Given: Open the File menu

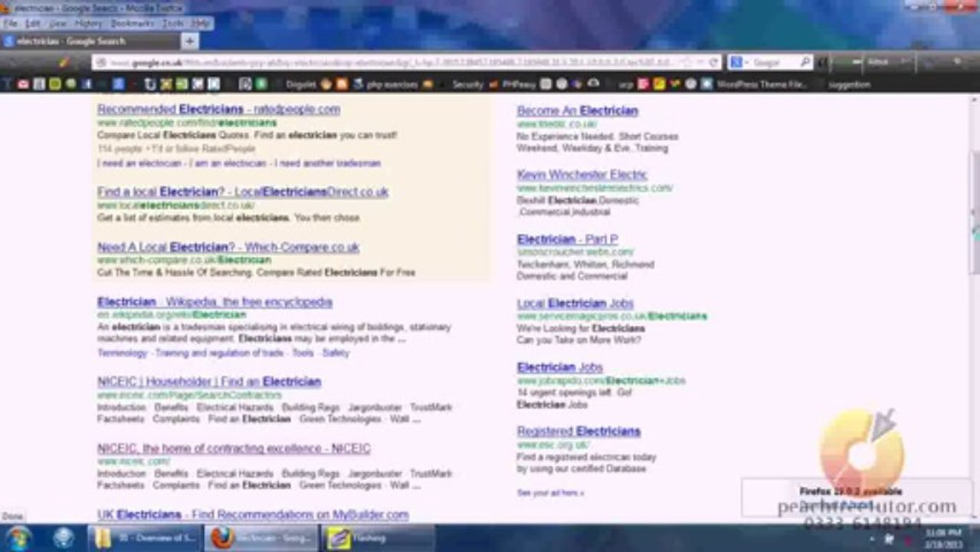Looking at the screenshot, I should coord(11,24).
